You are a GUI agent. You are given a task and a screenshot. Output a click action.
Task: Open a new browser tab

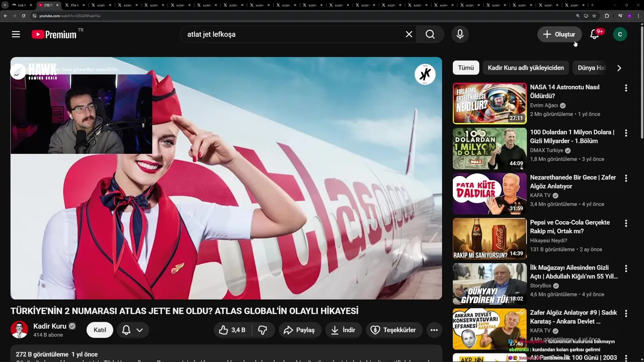point(592,5)
